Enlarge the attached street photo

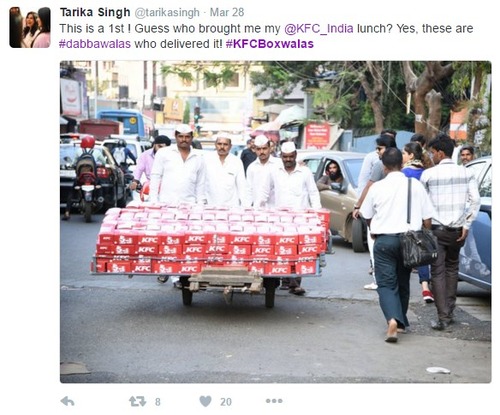point(275,222)
